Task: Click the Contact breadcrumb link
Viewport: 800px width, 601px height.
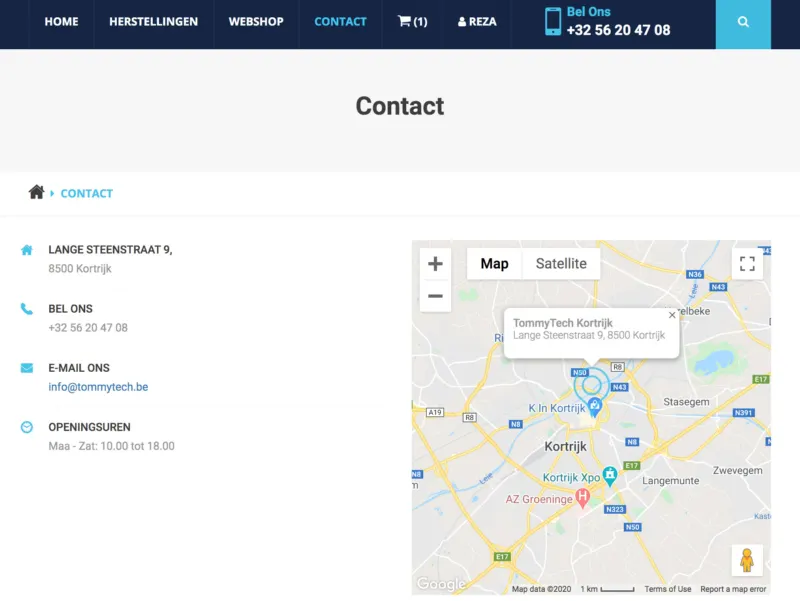Action: (x=87, y=193)
